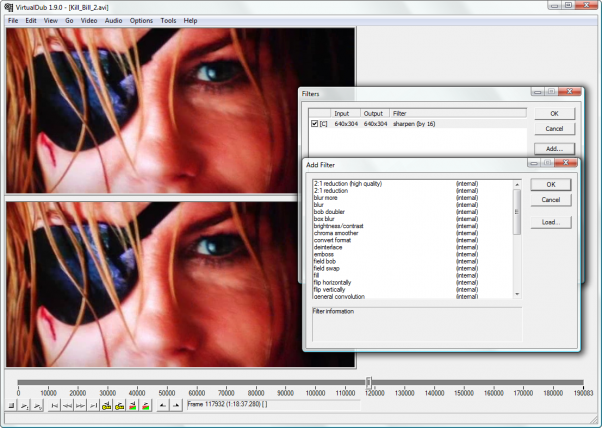This screenshot has width=602, height=428.
Task: Set the selection start (mark in)
Action: (x=163, y=405)
